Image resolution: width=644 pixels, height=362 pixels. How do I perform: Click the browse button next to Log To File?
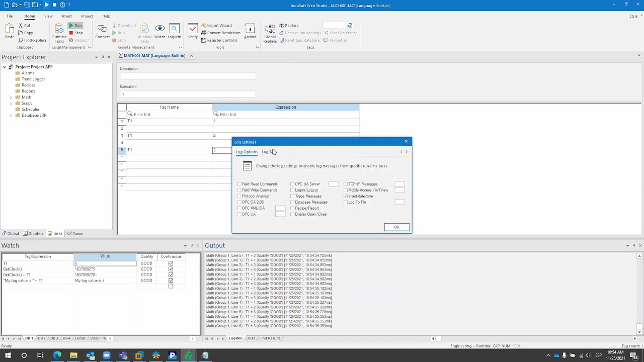(x=400, y=202)
